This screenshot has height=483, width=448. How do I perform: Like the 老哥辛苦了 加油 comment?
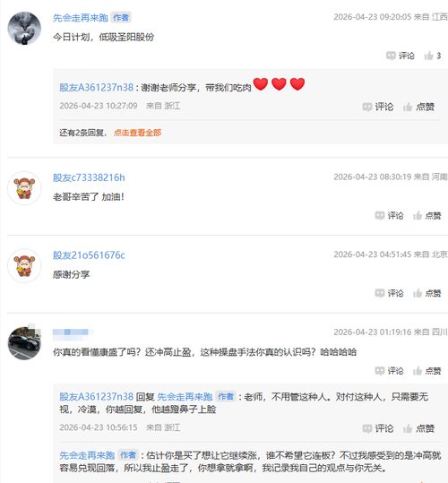(x=426, y=216)
